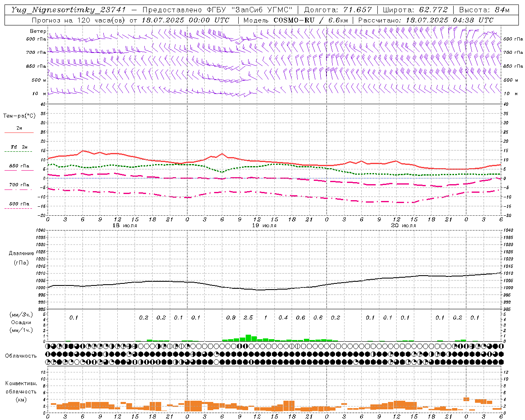Image resolution: width=525 pixels, height=420 pixels.
Task: Click the '(мм/1ч.)' precipitation unit label
Action: coord(21,330)
